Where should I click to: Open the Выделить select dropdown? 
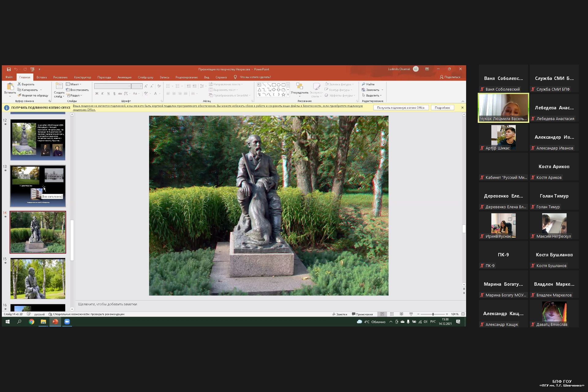372,95
